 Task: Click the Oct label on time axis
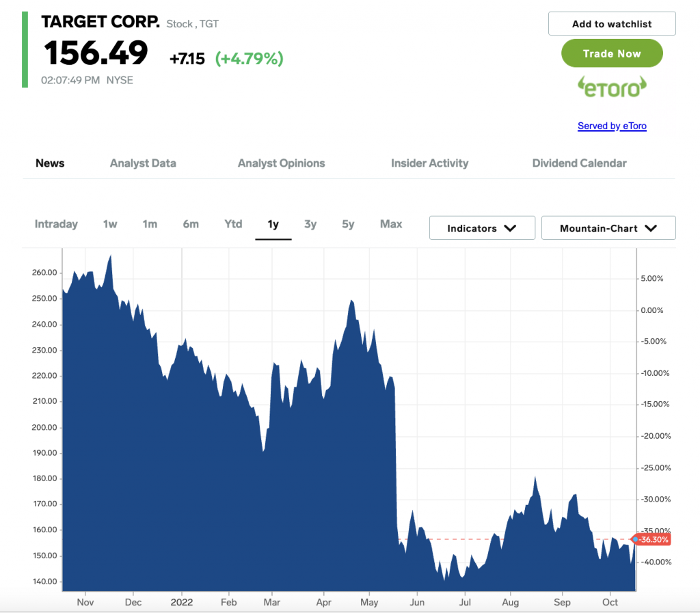(x=610, y=602)
